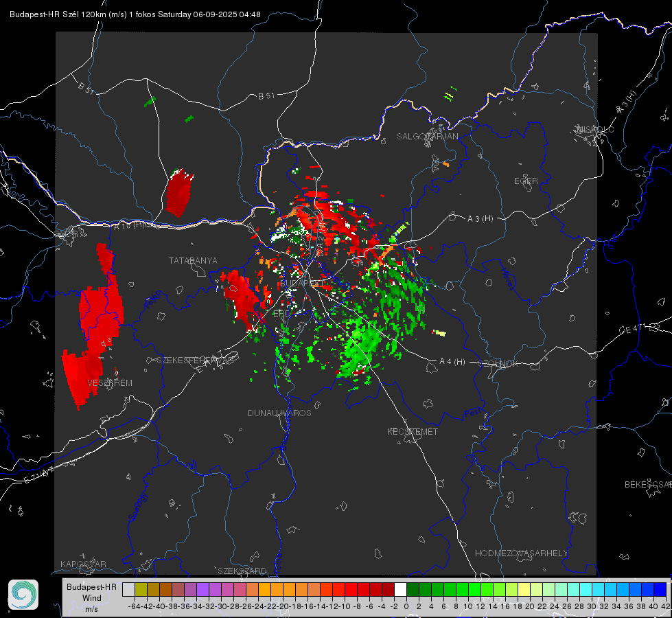Click the SZEKSZARD city label
The width and height of the screenshot is (672, 618).
click(x=242, y=571)
